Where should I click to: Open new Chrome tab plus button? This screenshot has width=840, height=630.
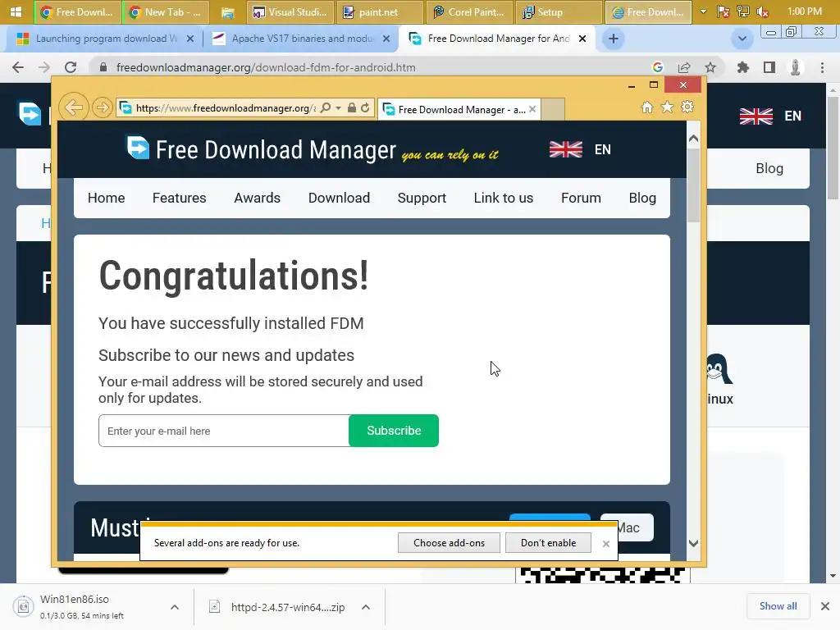click(x=614, y=39)
